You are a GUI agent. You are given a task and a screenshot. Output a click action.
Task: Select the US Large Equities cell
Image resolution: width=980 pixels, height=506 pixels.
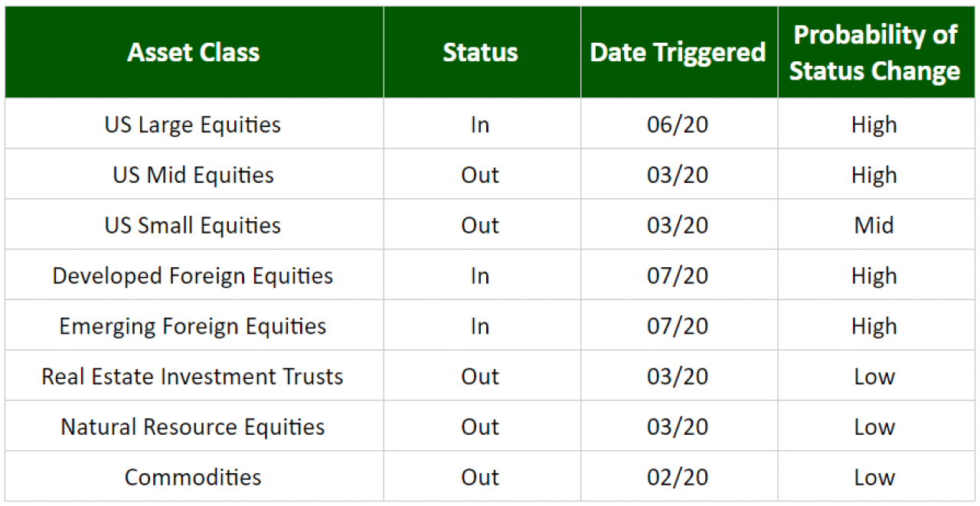point(194,124)
